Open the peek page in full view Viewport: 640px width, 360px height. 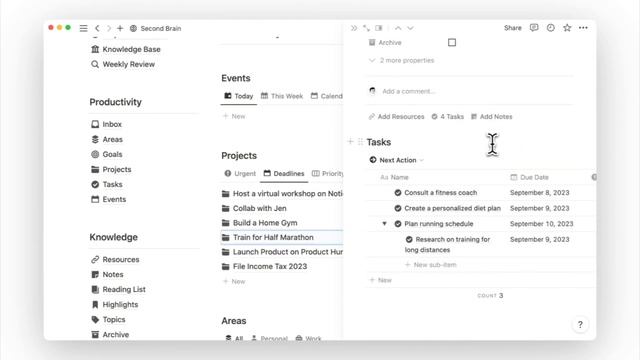pyautogui.click(x=367, y=28)
